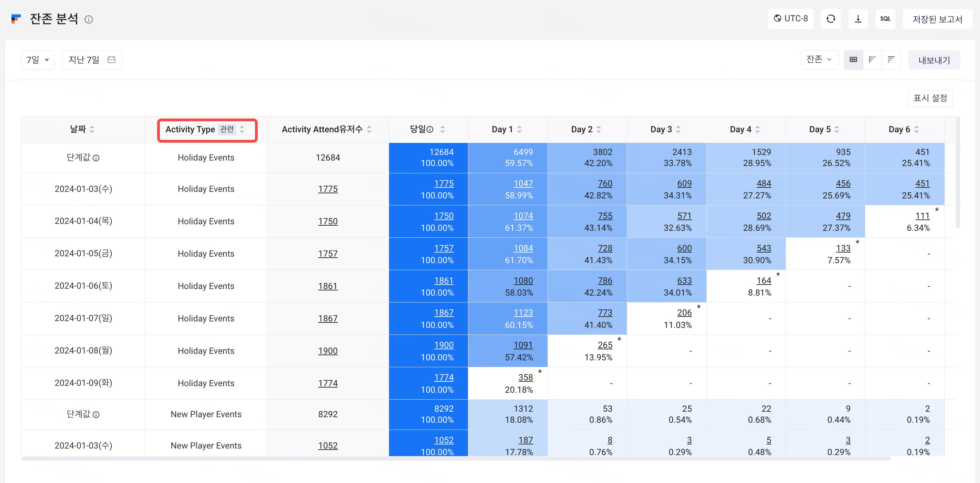The image size is (980, 483).
Task: Sort by the Day 5 column arrows
Action: click(x=837, y=130)
